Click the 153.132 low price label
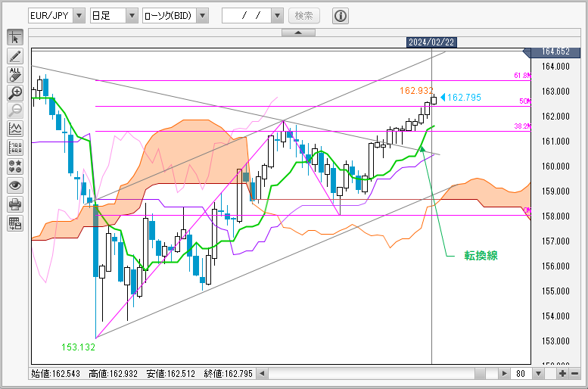Image resolution: width=588 pixels, height=389 pixels. [79, 347]
